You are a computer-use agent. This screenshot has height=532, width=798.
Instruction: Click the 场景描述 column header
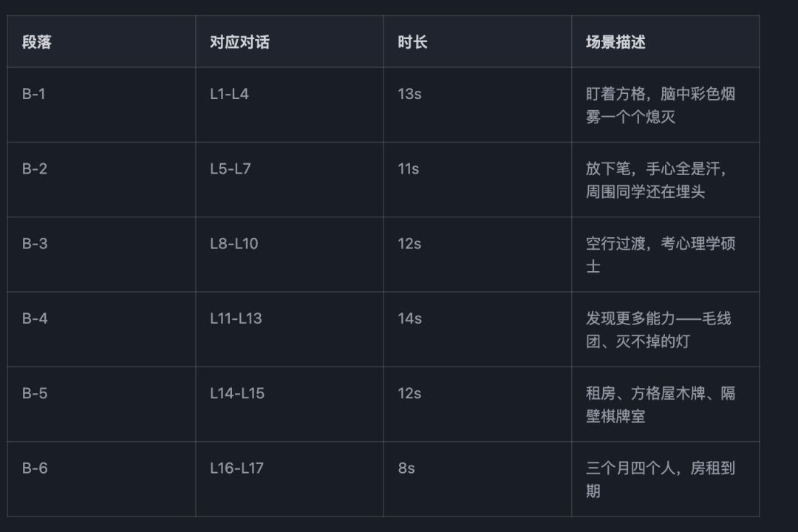615,42
